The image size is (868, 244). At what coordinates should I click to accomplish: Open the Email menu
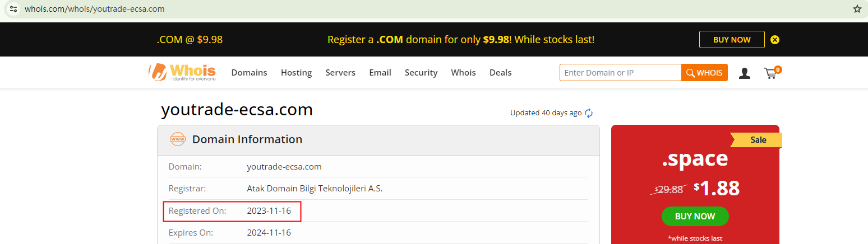(380, 73)
